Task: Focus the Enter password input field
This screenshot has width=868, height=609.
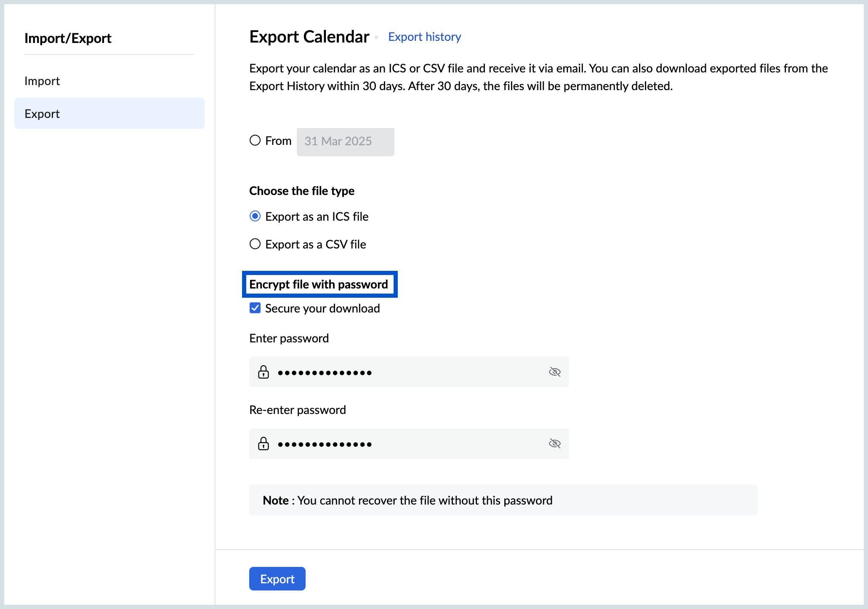Action: [409, 372]
